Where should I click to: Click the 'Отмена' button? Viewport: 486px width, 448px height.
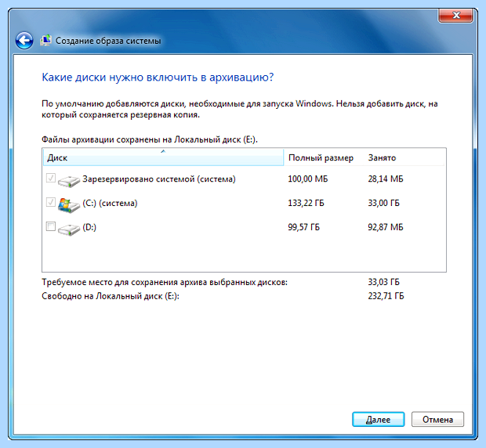pos(437,420)
